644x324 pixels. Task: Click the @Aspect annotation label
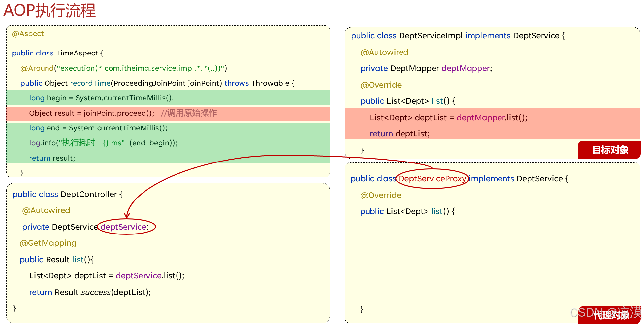[28, 33]
